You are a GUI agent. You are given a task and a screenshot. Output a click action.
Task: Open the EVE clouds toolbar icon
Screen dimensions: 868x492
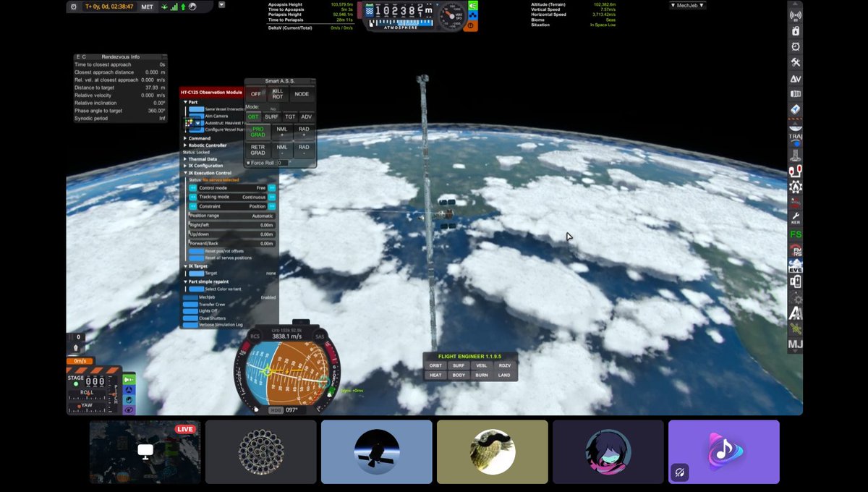[x=795, y=266]
